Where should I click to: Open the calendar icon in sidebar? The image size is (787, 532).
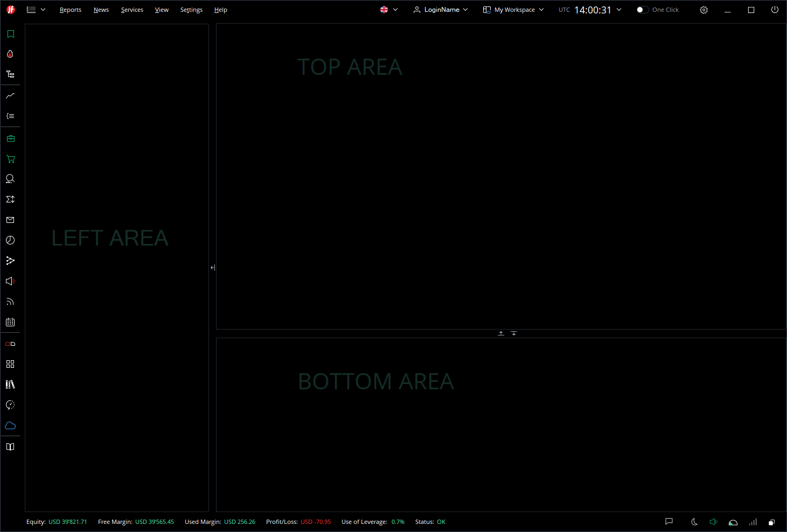(x=10, y=322)
